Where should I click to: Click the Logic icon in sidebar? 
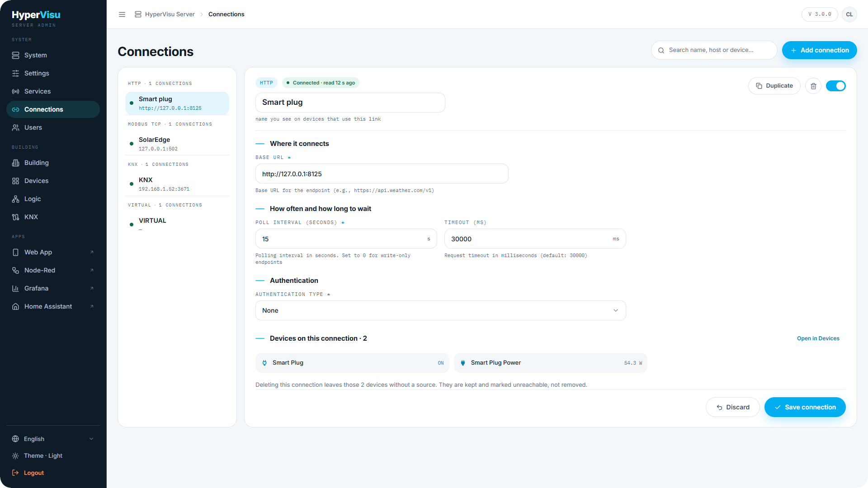pyautogui.click(x=15, y=199)
